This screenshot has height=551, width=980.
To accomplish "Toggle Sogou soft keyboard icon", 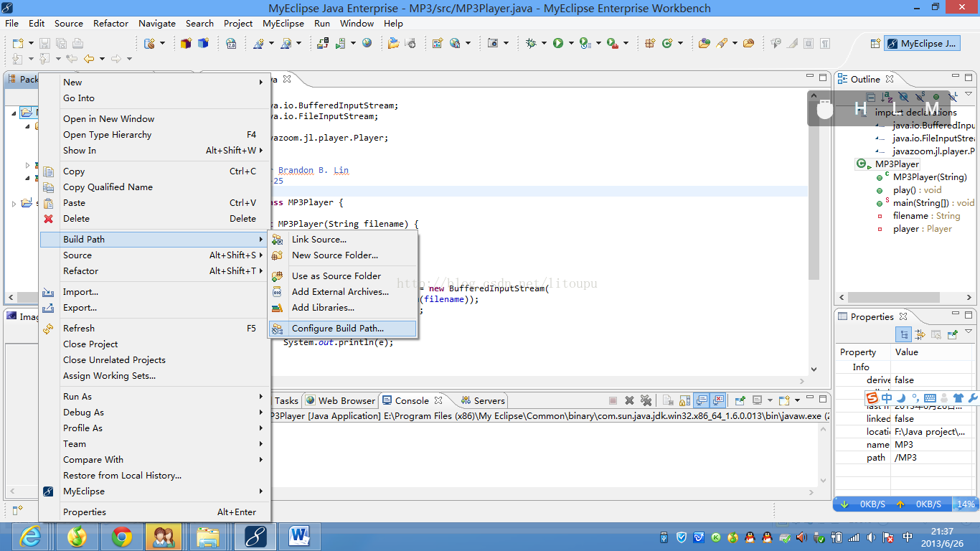I will coord(930,398).
